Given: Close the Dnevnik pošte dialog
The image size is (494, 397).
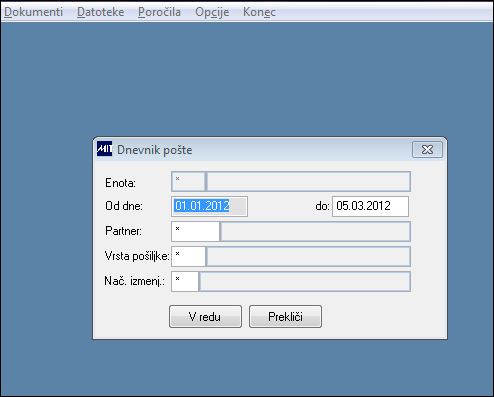Looking at the screenshot, I should pos(427,150).
